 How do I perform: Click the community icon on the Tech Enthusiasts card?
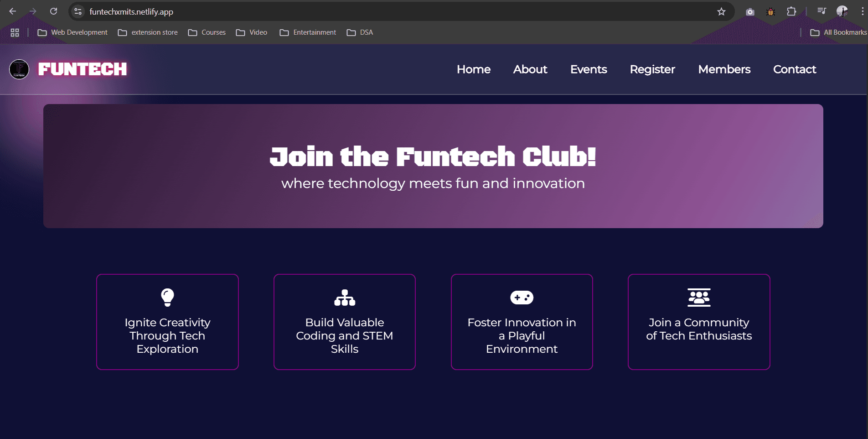pyautogui.click(x=698, y=298)
